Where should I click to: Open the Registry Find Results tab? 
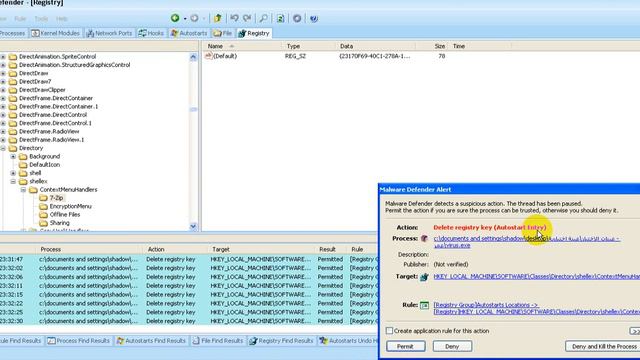point(281,340)
